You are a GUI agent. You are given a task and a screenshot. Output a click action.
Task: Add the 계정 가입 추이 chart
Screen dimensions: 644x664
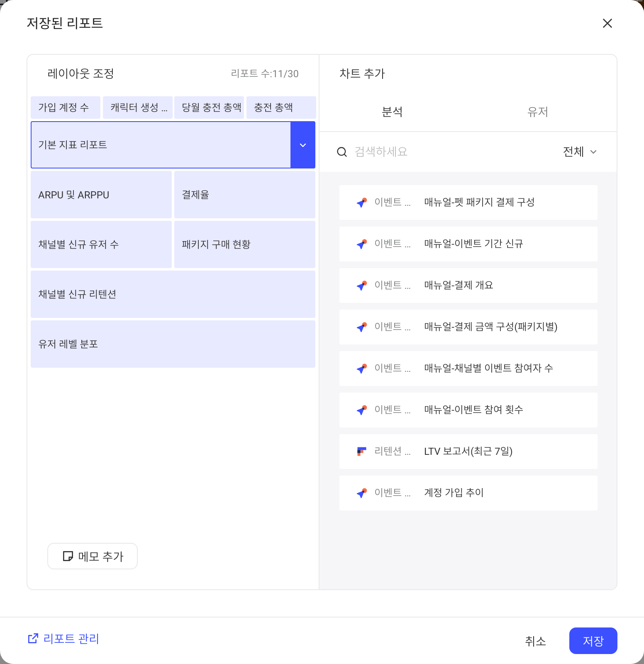pos(468,493)
